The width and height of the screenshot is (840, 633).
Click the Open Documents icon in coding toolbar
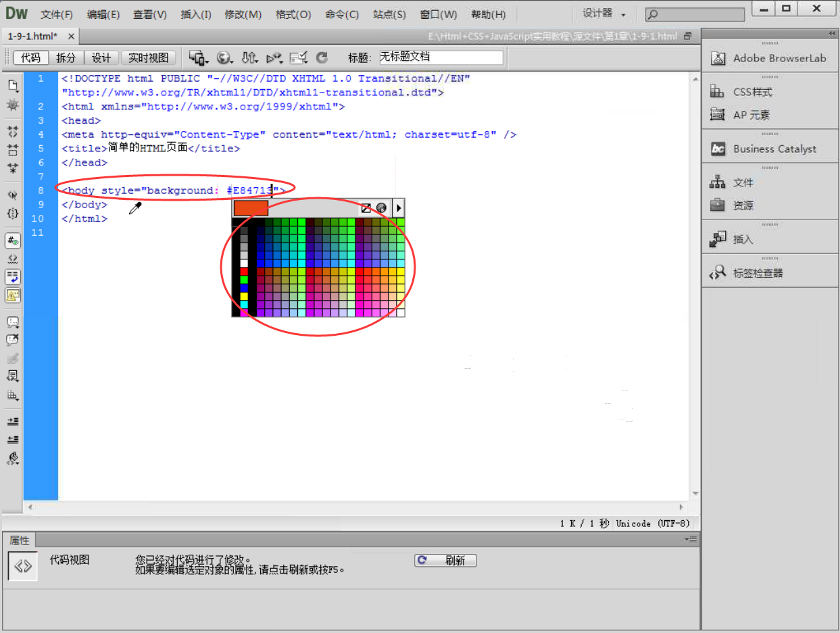[x=13, y=85]
